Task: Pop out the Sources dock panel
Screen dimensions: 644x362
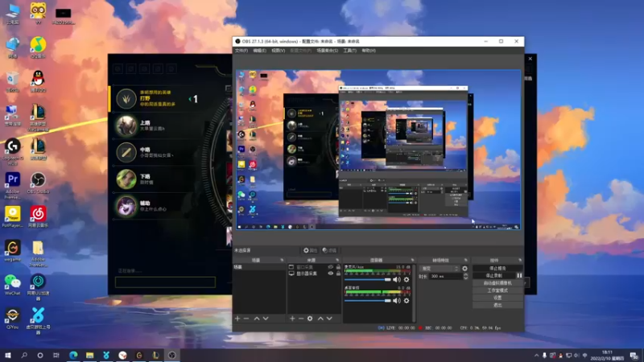Action: tap(337, 260)
